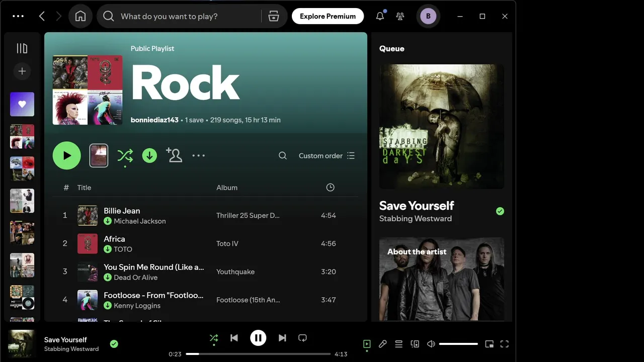Toggle the Queue button in player bar
This screenshot has width=644, height=362.
point(398,344)
